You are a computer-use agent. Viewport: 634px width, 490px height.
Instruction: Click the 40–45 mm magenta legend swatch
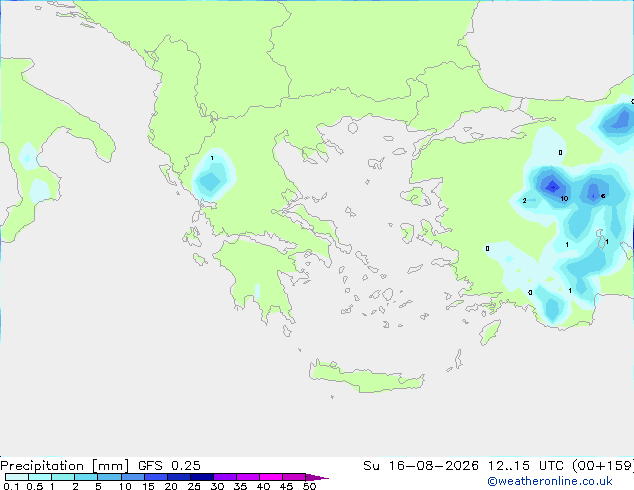[x=271, y=477]
